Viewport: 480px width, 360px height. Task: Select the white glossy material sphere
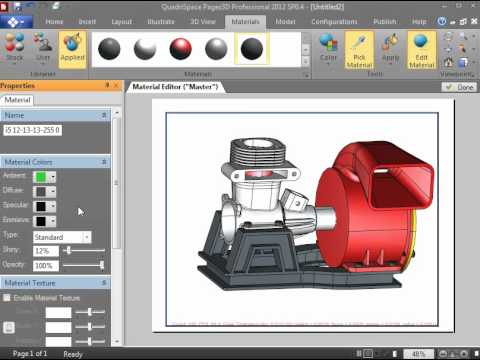[x=145, y=49]
